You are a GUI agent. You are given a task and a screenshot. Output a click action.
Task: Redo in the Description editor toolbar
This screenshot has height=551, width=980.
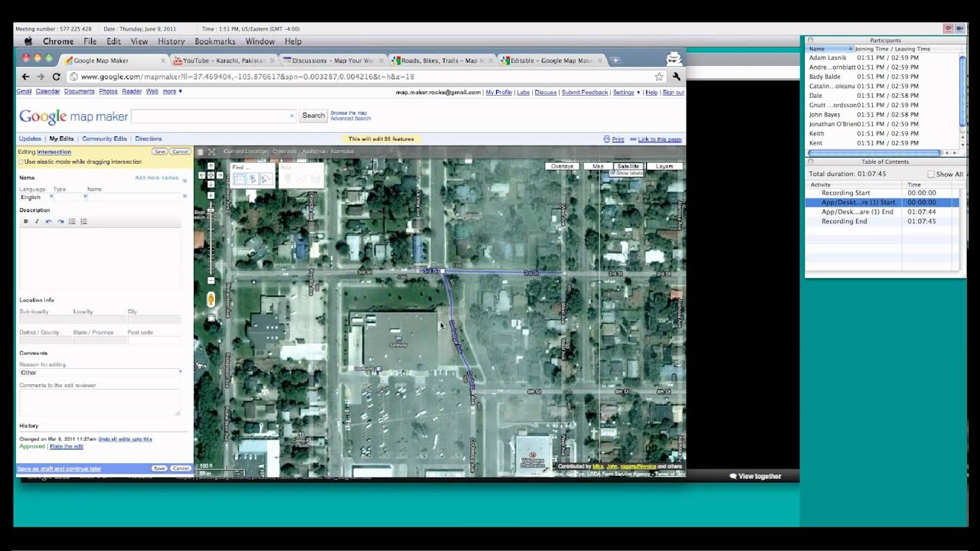pos(60,221)
